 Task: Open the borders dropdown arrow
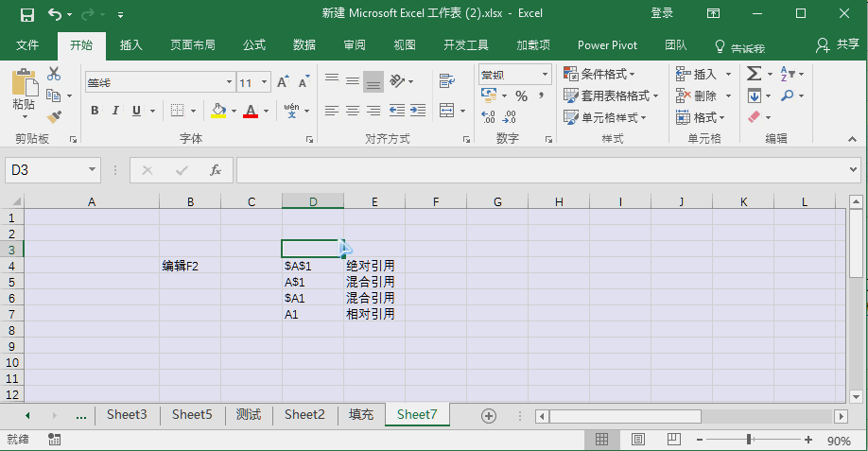[193, 112]
